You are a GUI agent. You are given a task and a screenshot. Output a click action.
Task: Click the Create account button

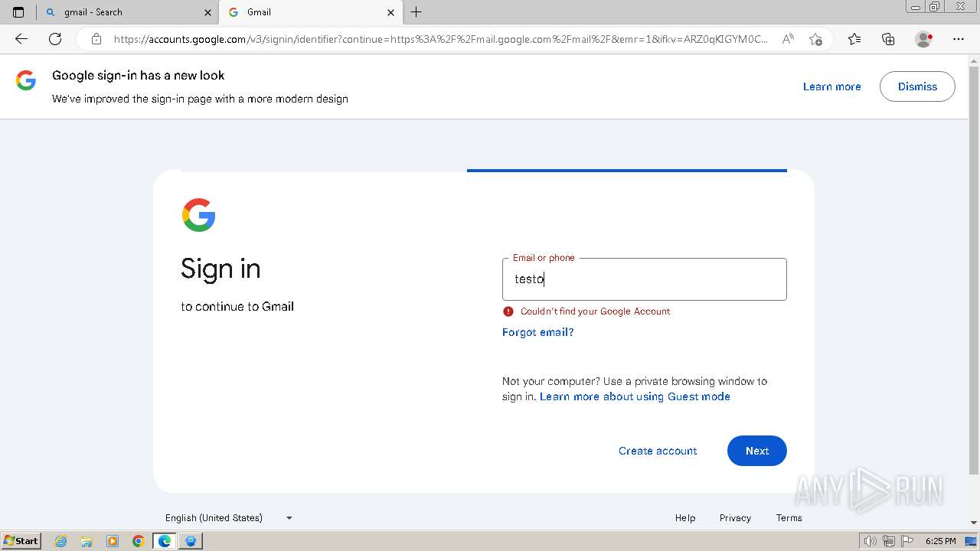pyautogui.click(x=658, y=451)
